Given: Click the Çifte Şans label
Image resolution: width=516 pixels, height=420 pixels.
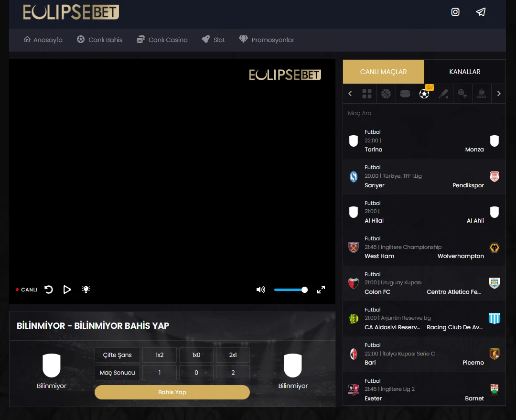Looking at the screenshot, I should click(x=117, y=355).
